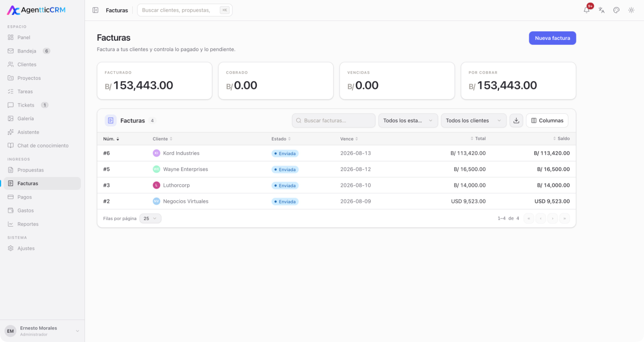Open the Todos los estados filter dropdown
The width and height of the screenshot is (644, 342).
(408, 120)
